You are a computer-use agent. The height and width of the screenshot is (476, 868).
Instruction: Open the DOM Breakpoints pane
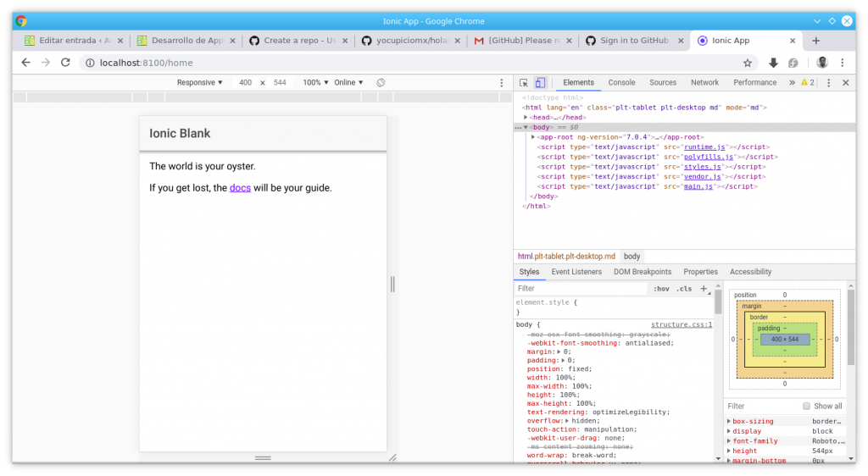click(643, 272)
